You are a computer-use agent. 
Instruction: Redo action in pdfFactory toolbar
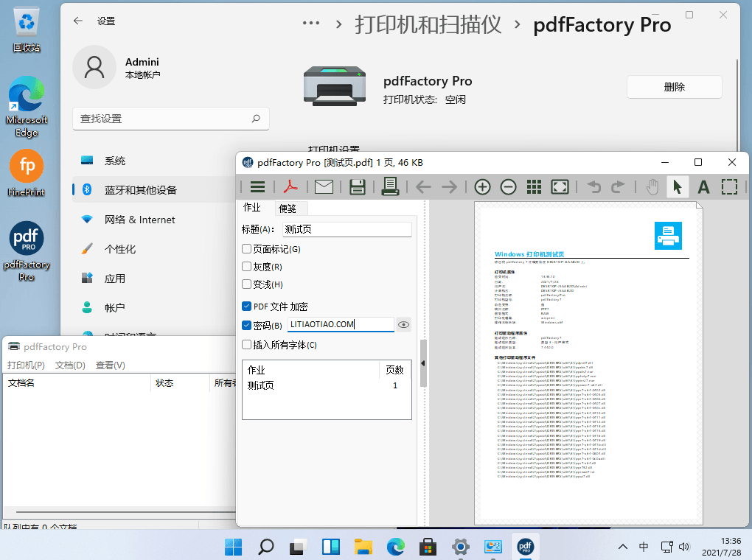pyautogui.click(x=619, y=187)
